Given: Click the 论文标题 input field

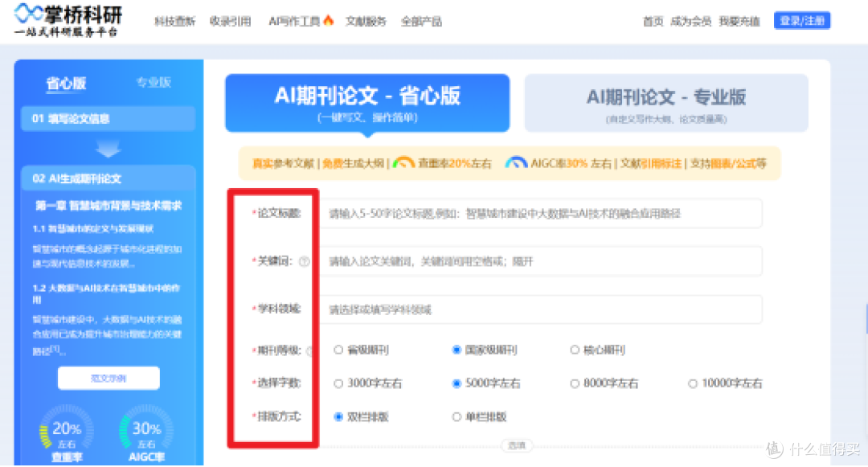Looking at the screenshot, I should [541, 213].
